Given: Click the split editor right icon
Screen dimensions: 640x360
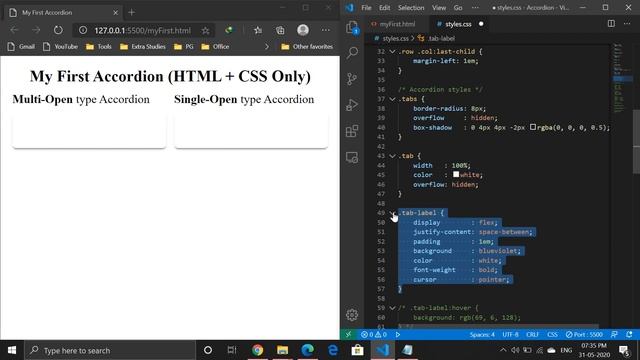Looking at the screenshot, I should coord(611,24).
